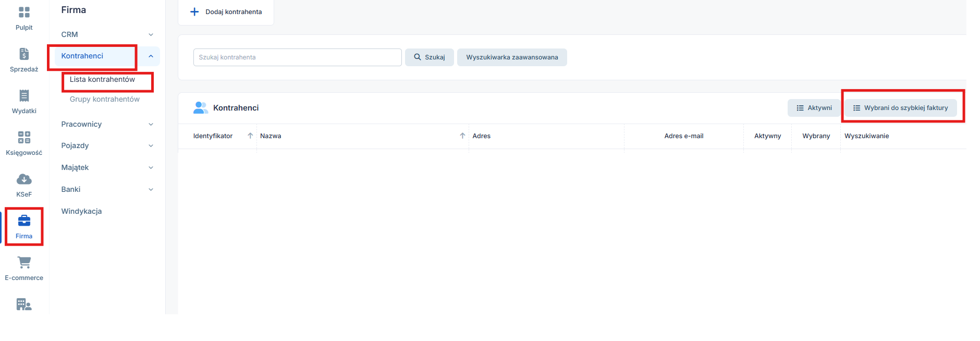980x341 pixels.
Task: Select Lista kontrahentów menu item
Action: click(102, 80)
